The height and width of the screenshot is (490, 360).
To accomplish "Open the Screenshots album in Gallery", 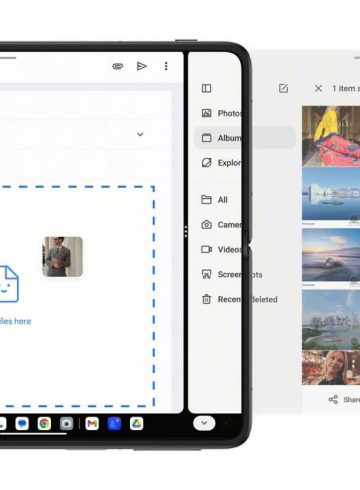I will (232, 274).
